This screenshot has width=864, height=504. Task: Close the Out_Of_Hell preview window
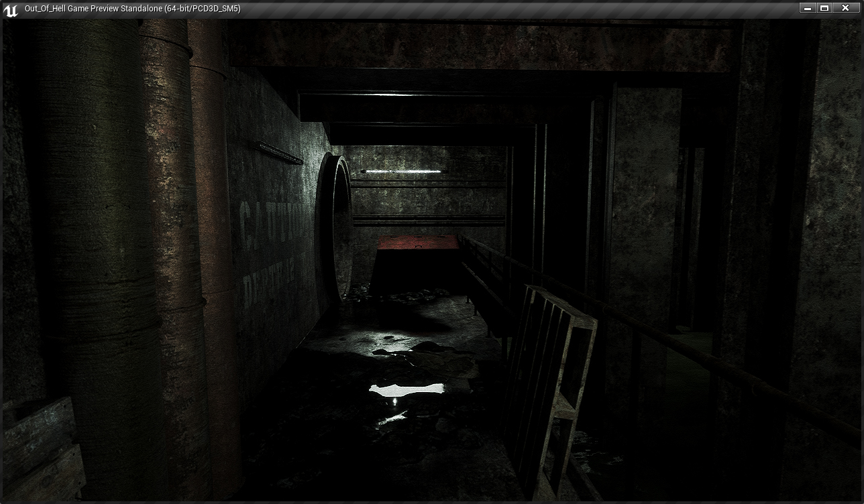coord(845,8)
